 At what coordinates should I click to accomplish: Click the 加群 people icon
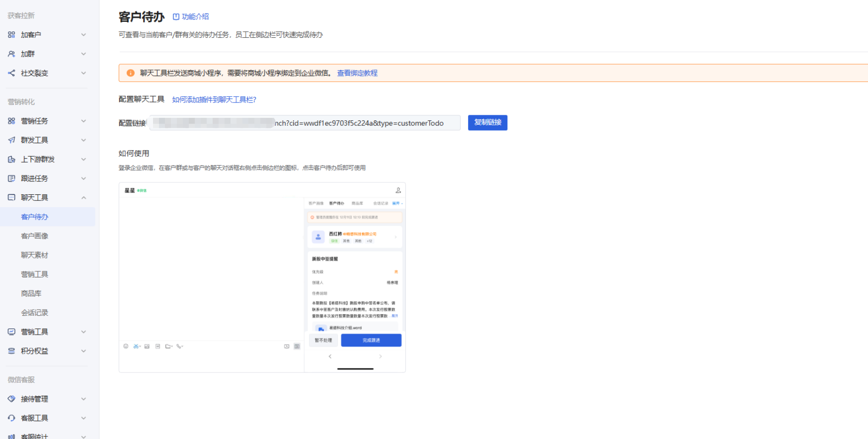click(11, 54)
